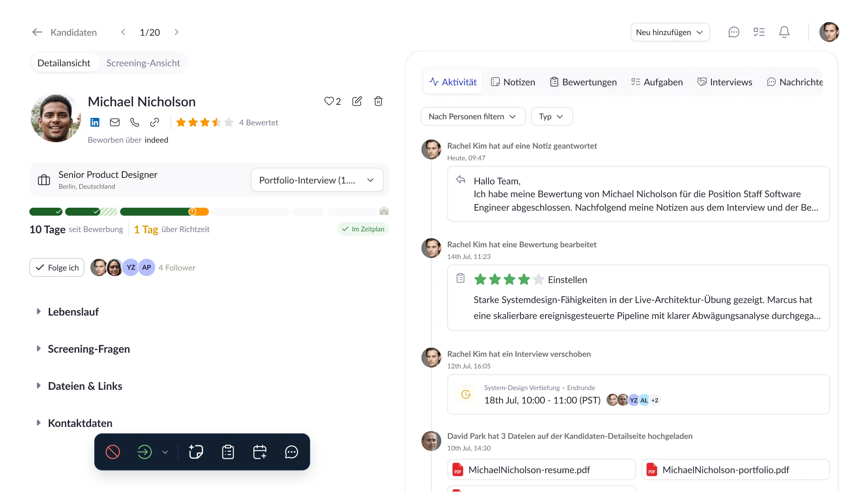Open Nach Personen filtern dropdown
Screen dimensions: 868x504
tap(473, 117)
